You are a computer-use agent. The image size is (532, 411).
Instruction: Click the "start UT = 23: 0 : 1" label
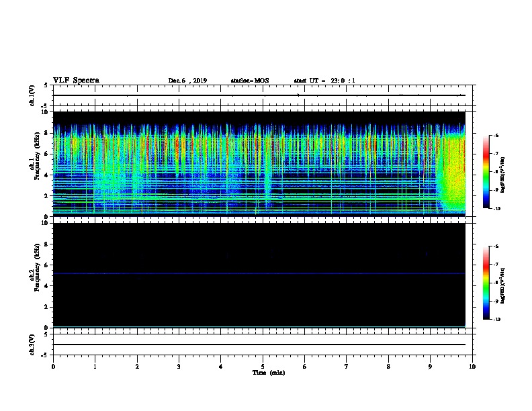pos(324,81)
